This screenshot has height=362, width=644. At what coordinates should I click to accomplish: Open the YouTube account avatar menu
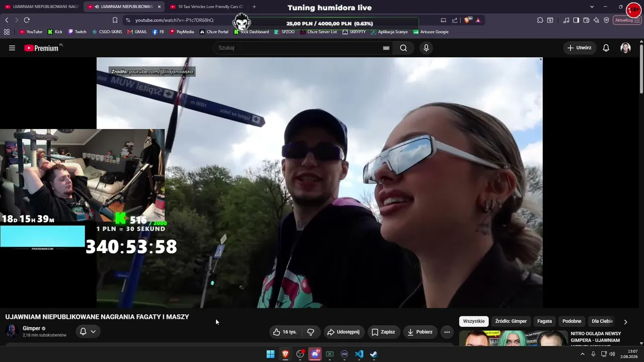625,48
